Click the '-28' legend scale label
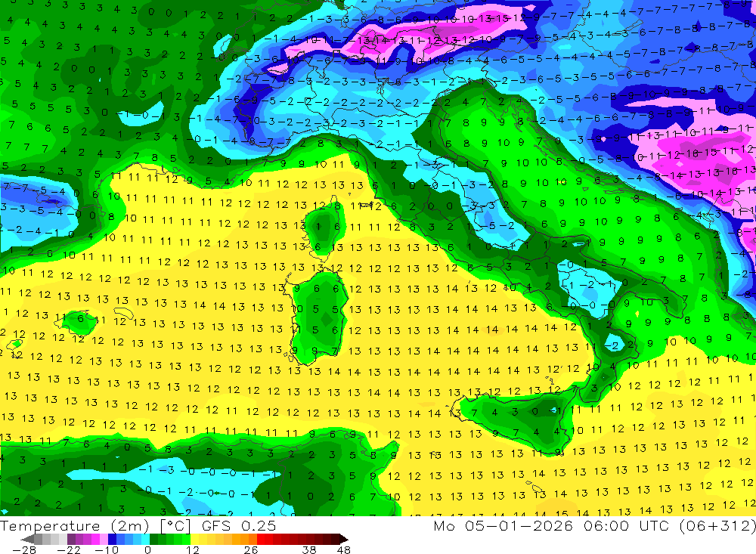 23,549
